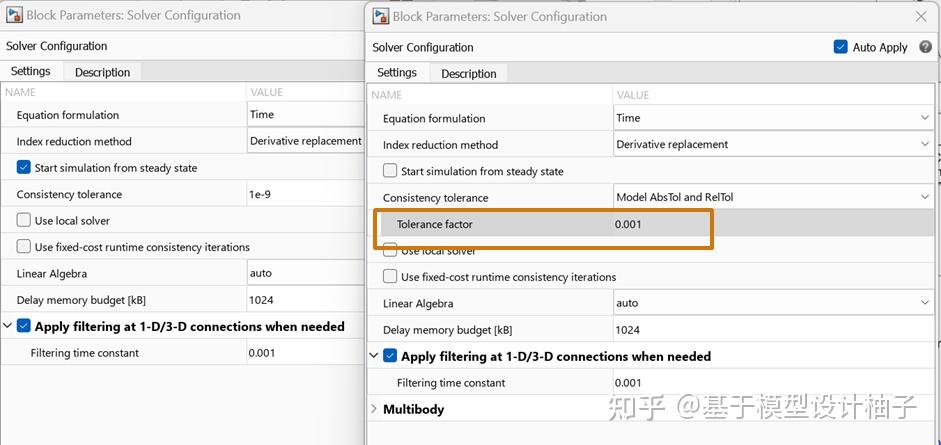Select Equation formulation label in left window
Image resolution: width=941 pixels, height=445 pixels.
point(68,115)
